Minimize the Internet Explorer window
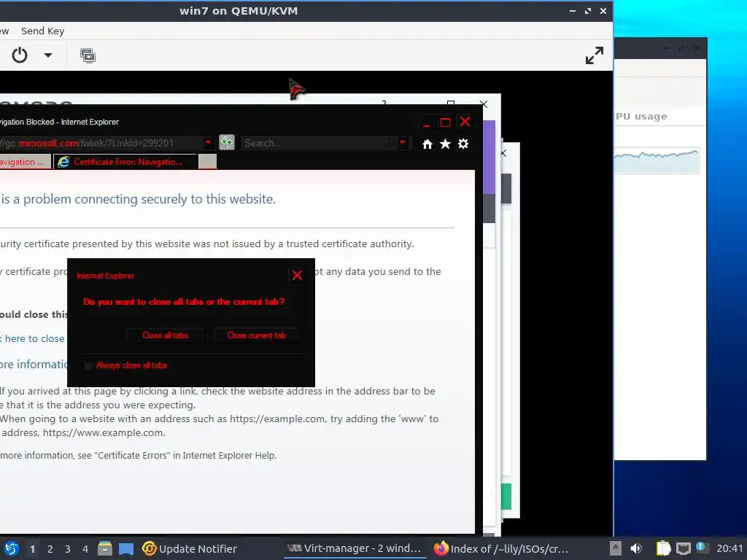Viewport: 747px width, 560px height. (426, 122)
